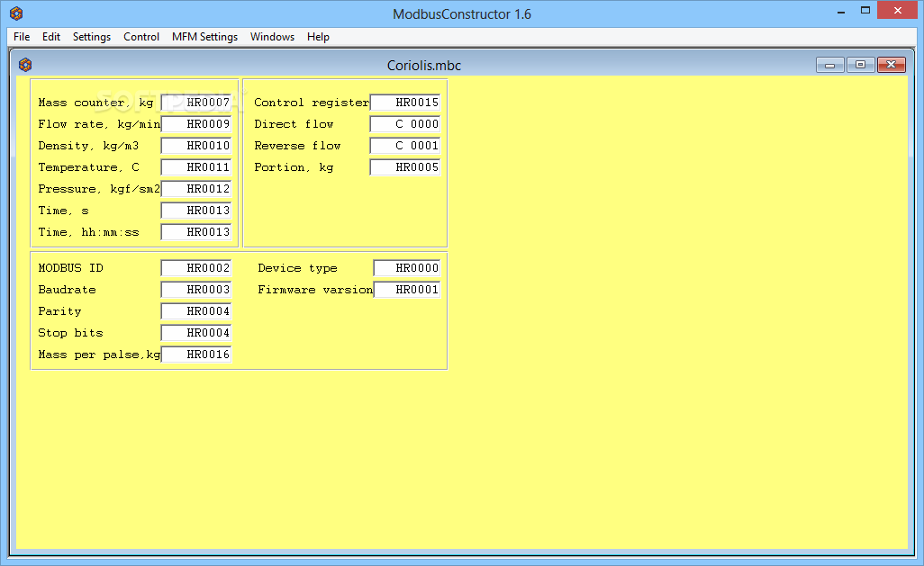Viewport: 924px width, 566px height.
Task: Click the 'Pressure, kgf/sm2' label
Action: tap(99, 189)
